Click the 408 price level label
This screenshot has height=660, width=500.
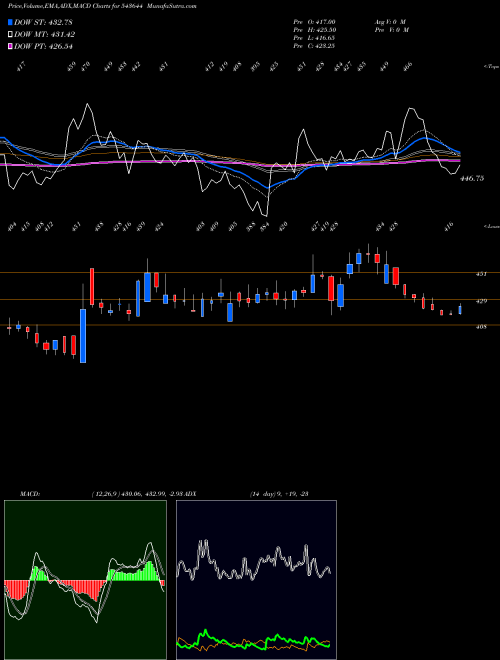(x=481, y=327)
